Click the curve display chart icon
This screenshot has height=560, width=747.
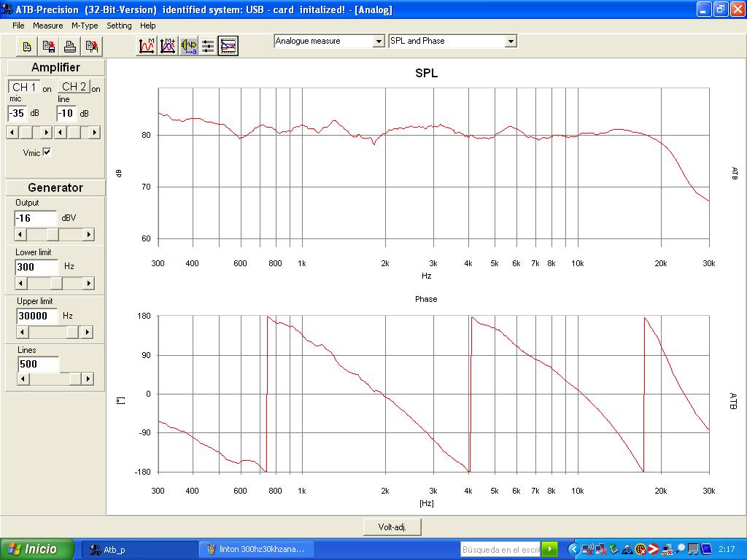point(228,46)
